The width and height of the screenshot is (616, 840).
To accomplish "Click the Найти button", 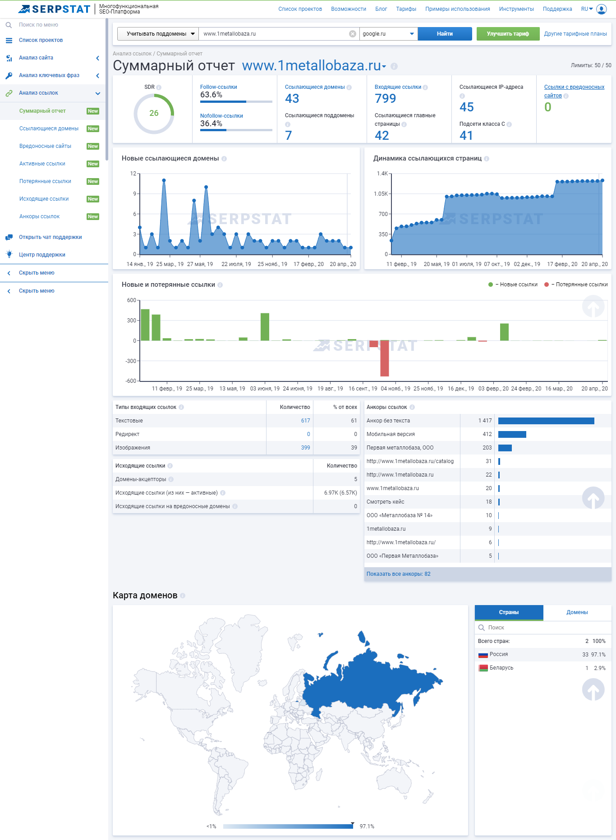I will coord(445,34).
